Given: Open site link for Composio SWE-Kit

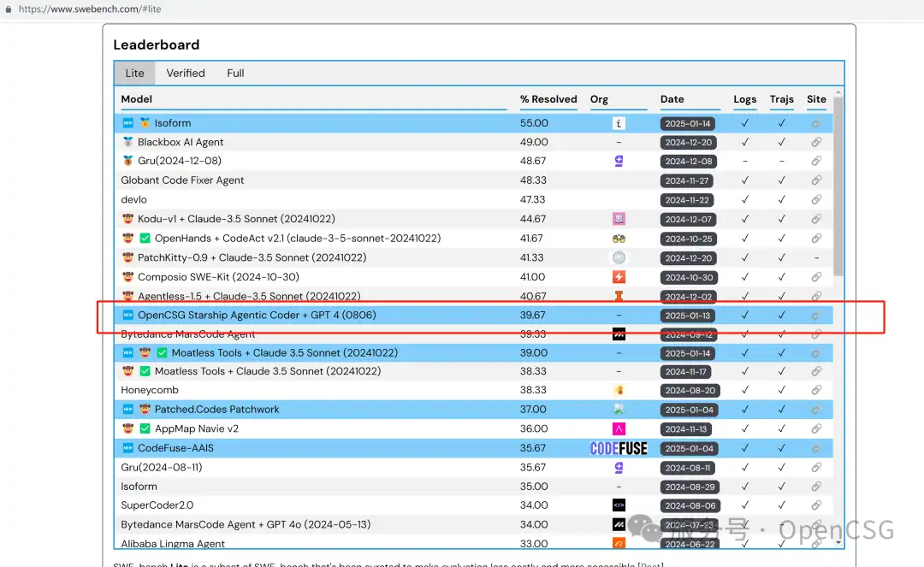Looking at the screenshot, I should pos(816,277).
